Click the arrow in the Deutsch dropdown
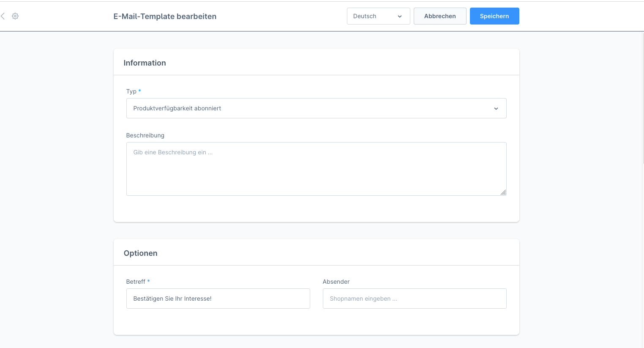Screen dimensions: 644x348 click(400, 16)
